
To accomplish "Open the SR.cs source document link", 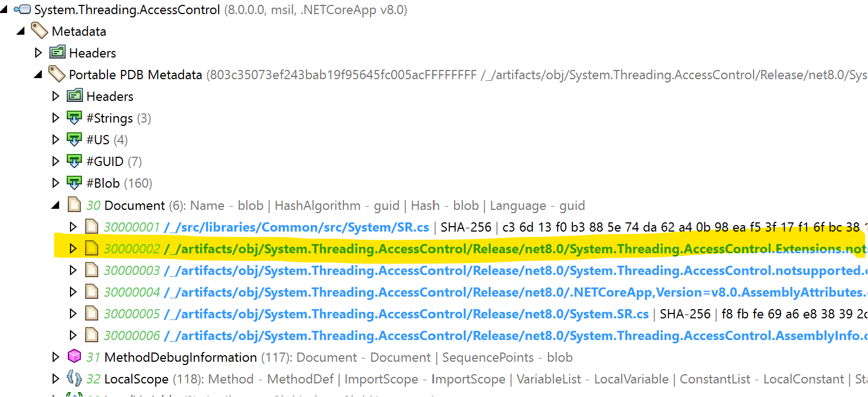I will (296, 227).
